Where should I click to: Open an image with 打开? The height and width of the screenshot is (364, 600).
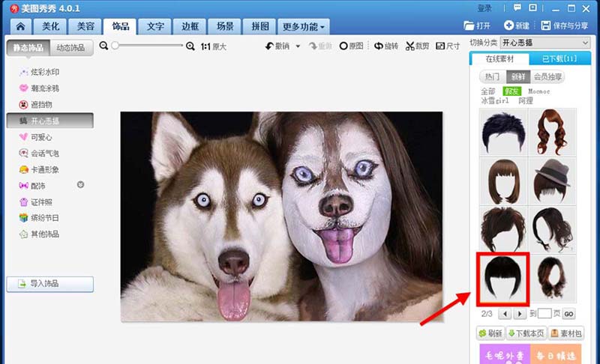coord(477,25)
